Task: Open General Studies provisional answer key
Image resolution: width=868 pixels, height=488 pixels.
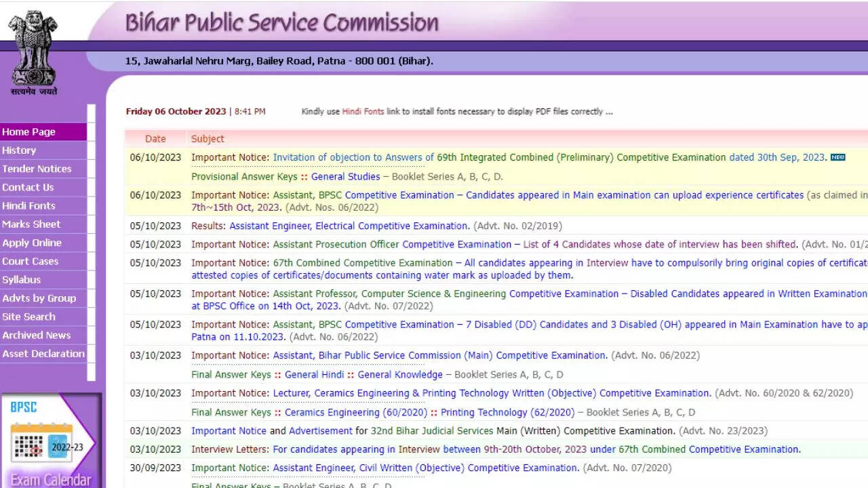Action: point(345,177)
